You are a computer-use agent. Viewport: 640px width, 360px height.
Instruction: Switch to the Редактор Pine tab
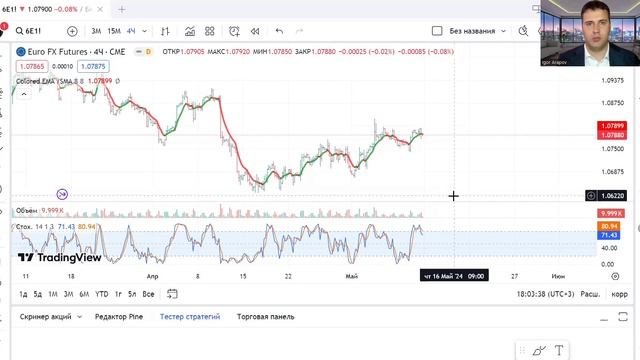119,317
